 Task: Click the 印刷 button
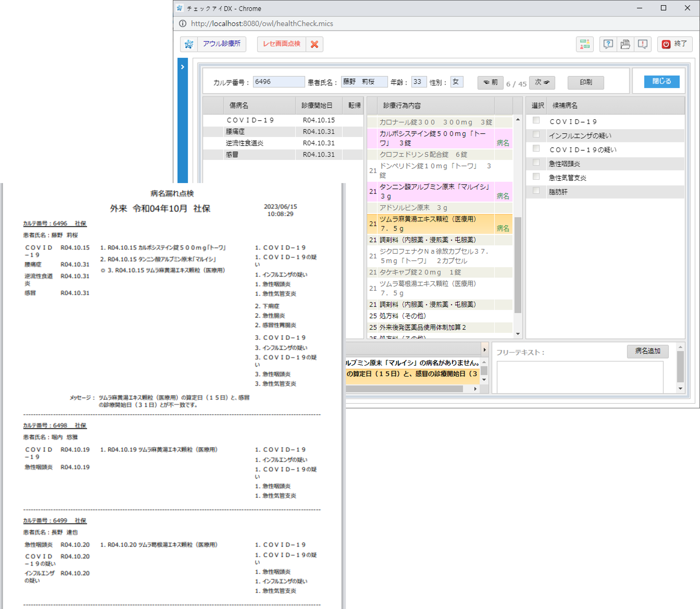pyautogui.click(x=586, y=83)
